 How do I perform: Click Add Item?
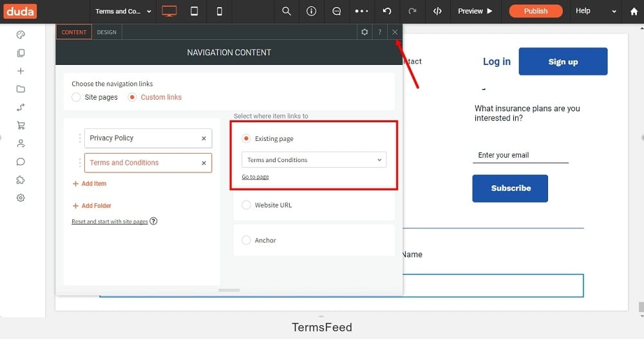(90, 184)
